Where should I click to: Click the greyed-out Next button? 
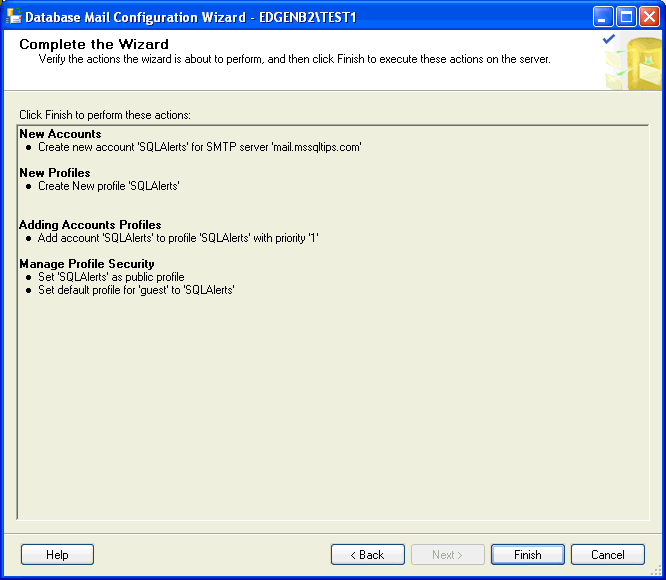[447, 555]
